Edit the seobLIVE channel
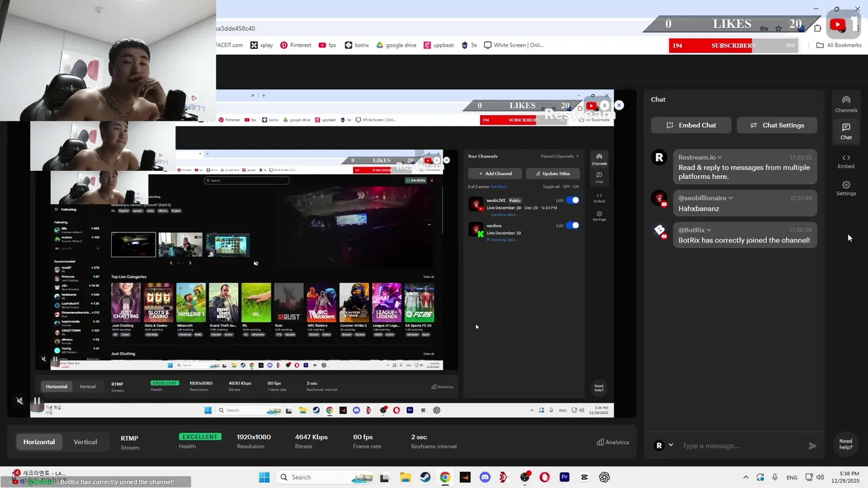Viewport: 868px width, 488px height. tap(559, 200)
